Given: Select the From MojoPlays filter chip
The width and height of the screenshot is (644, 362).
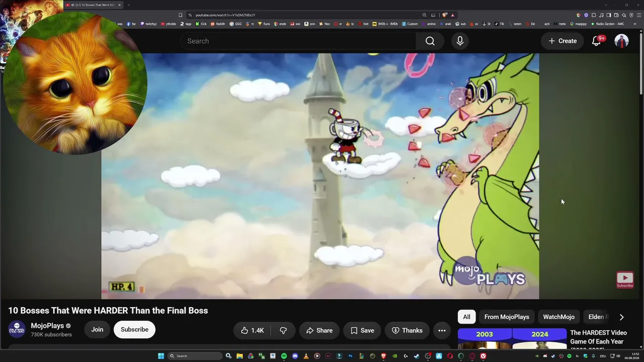Looking at the screenshot, I should point(507,317).
